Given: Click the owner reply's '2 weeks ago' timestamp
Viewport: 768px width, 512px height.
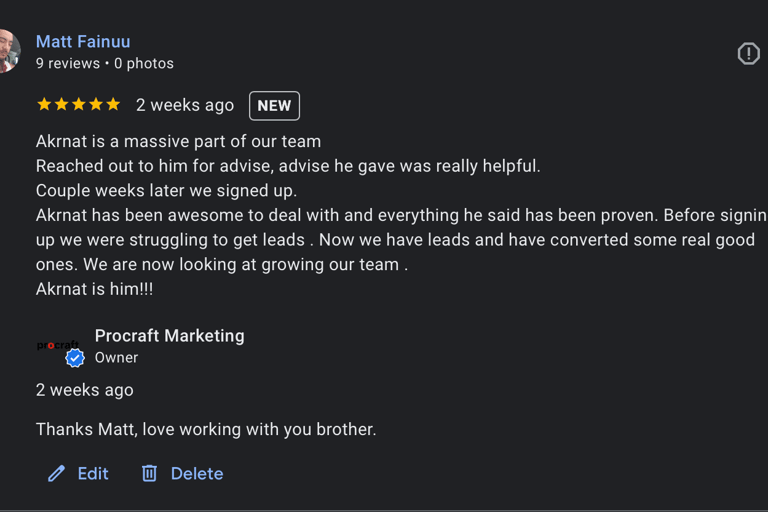Looking at the screenshot, I should point(85,390).
